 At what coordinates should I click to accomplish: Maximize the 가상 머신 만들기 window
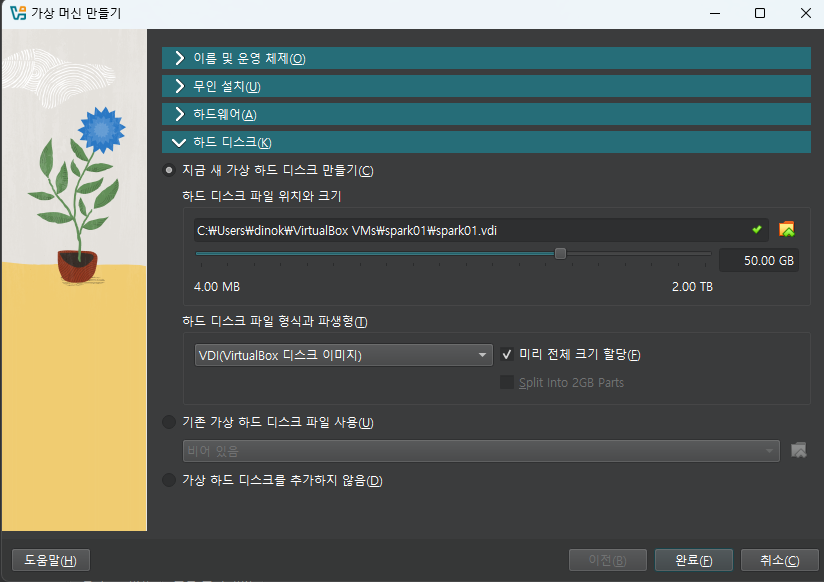pos(760,13)
